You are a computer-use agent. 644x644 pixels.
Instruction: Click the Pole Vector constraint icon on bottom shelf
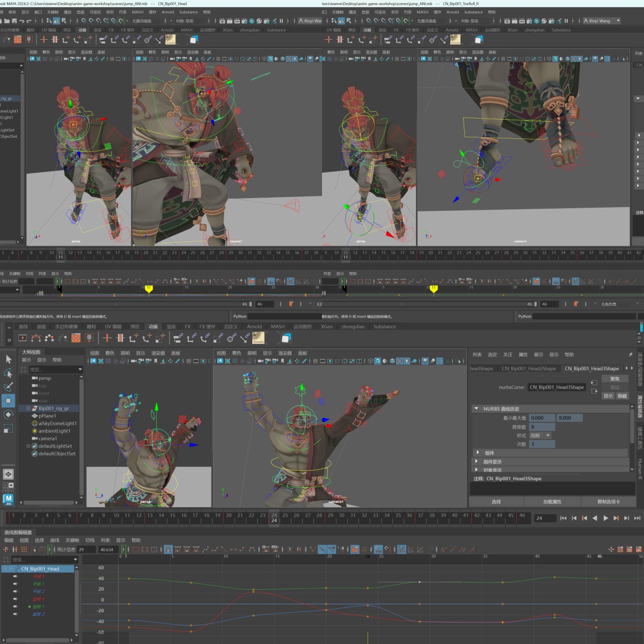point(245,338)
